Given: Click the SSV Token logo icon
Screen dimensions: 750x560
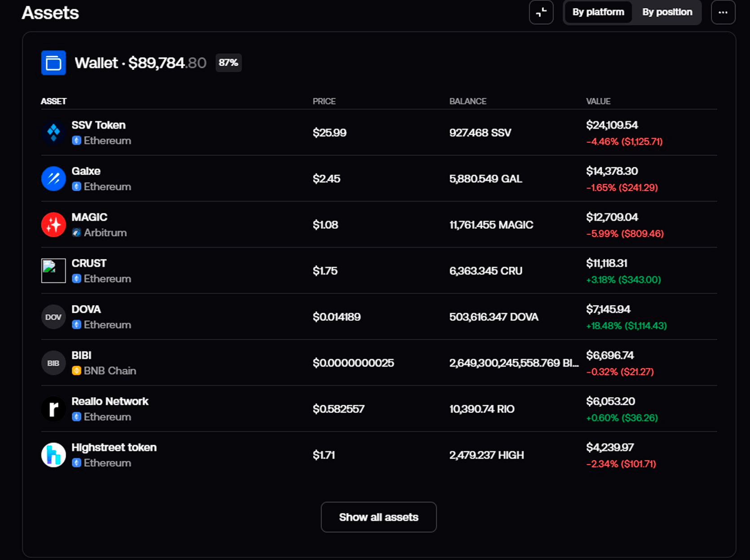Looking at the screenshot, I should pyautogui.click(x=53, y=133).
